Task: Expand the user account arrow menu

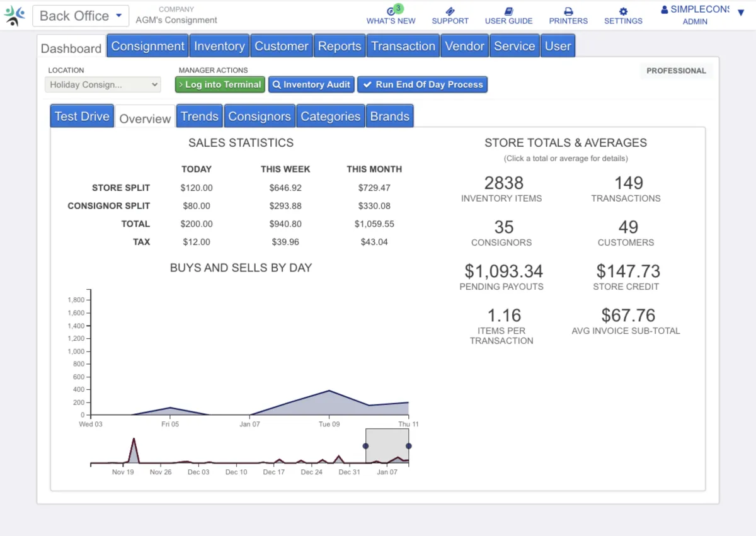Action: pos(741,13)
